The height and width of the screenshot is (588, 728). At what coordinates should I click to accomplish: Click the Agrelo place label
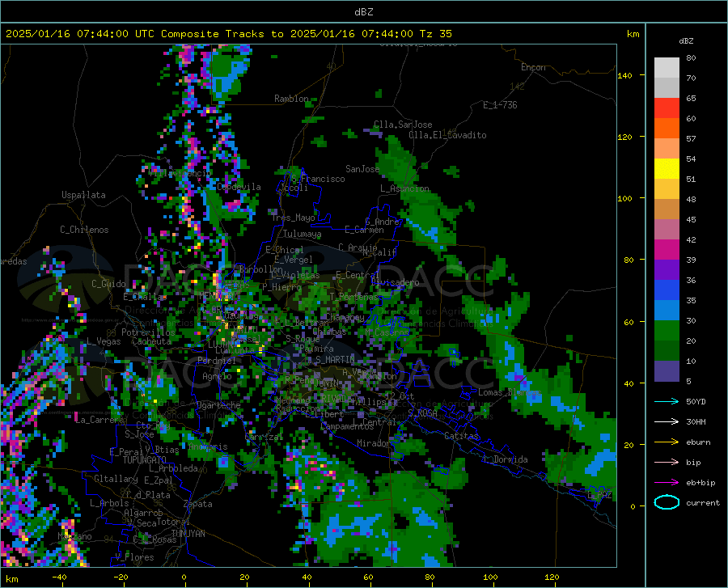click(x=217, y=376)
